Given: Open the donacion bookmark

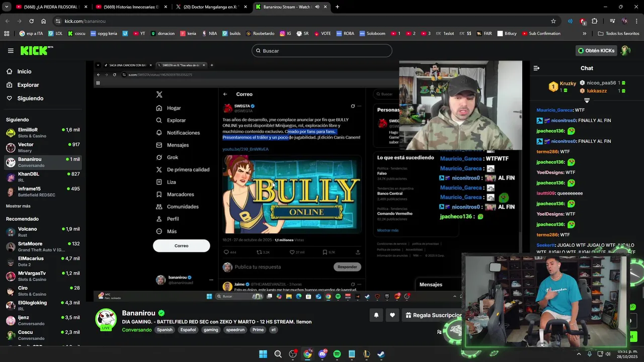Looking at the screenshot, I should (163, 34).
